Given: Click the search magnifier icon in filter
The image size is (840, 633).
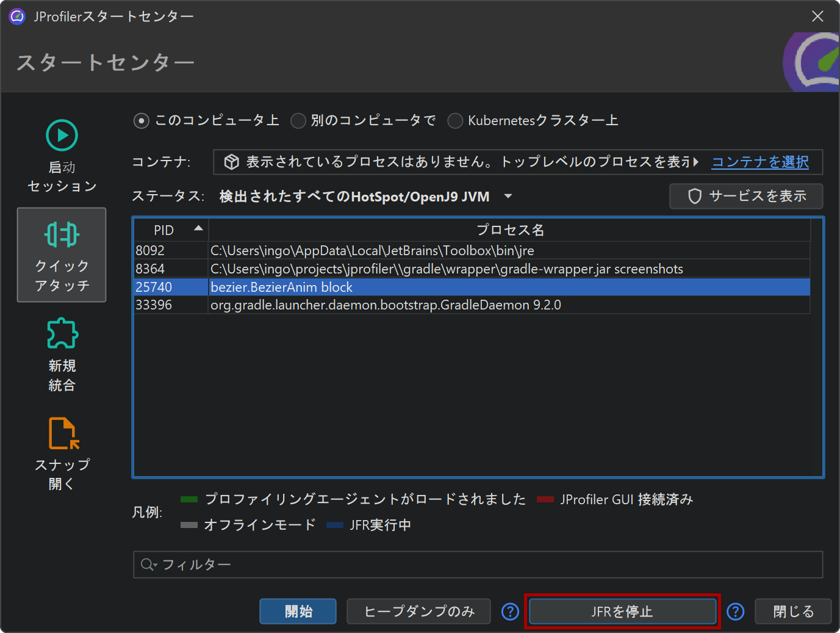Looking at the screenshot, I should [148, 565].
